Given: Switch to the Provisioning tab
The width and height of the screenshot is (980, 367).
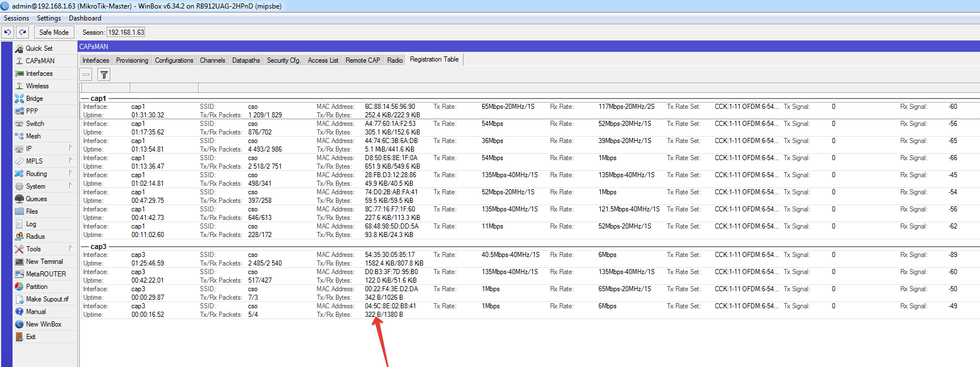Looking at the screenshot, I should 132,60.
